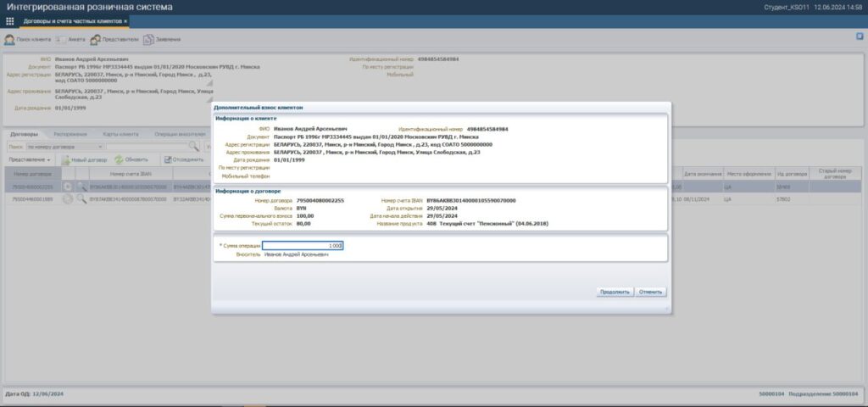The height and width of the screenshot is (407, 868).
Task: Click the Новый договор icon
Action: (65, 159)
